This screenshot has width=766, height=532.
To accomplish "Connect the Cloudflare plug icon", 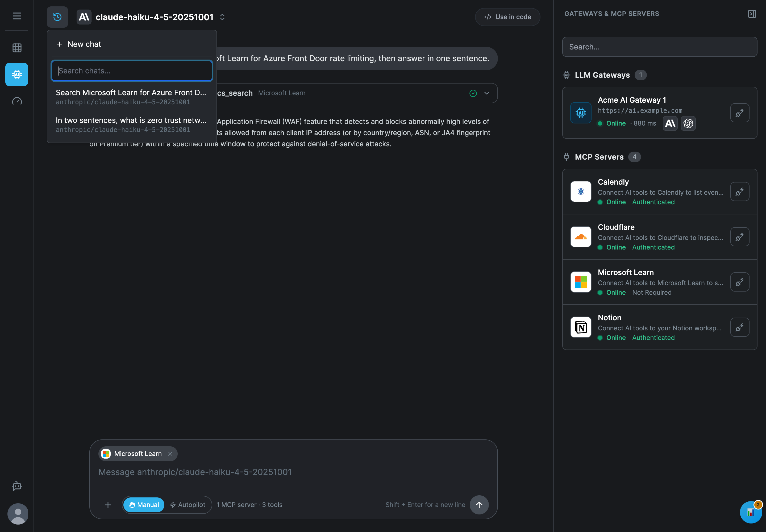I will (x=740, y=237).
